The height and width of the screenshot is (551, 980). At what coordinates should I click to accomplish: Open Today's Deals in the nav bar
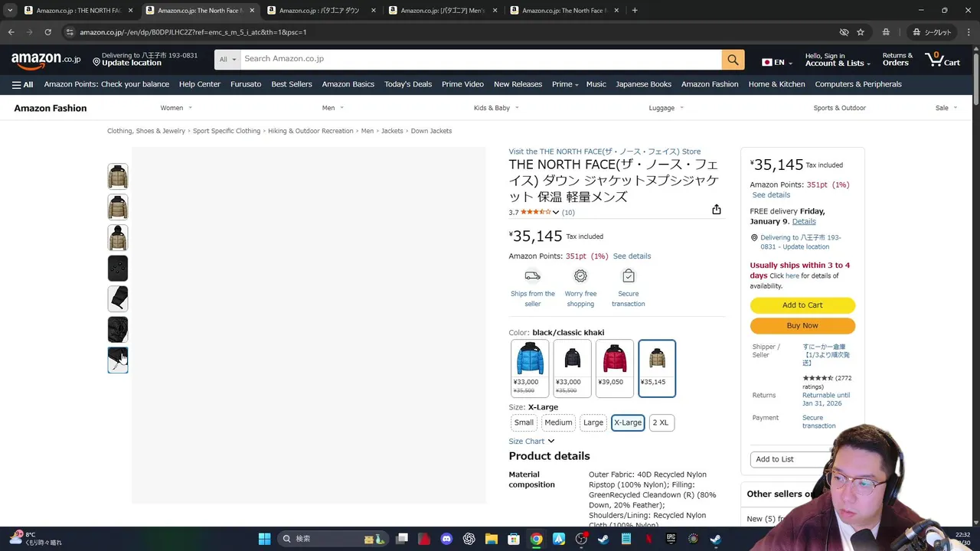[x=408, y=84]
